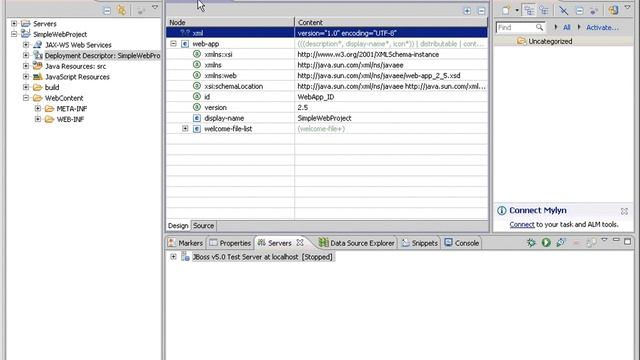Open the Data Source Explorer tab
This screenshot has width=640, height=360.
click(356, 243)
